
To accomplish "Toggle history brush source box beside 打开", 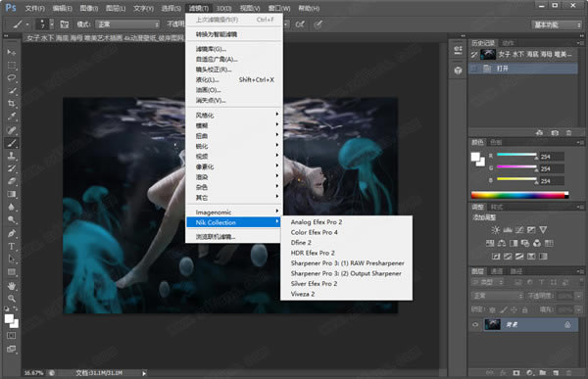I will (474, 69).
